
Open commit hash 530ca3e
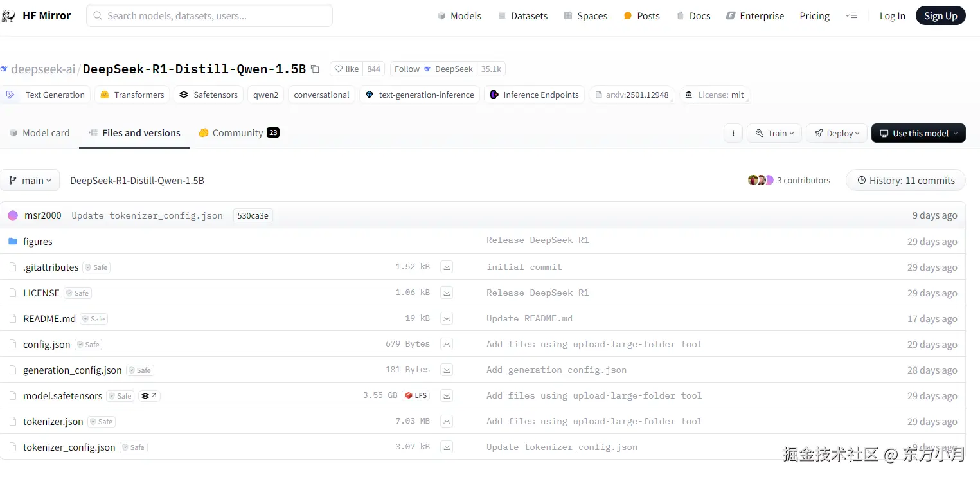click(253, 215)
